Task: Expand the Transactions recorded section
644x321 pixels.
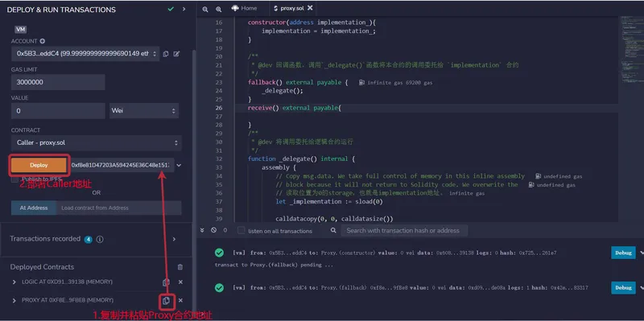Action: point(174,239)
